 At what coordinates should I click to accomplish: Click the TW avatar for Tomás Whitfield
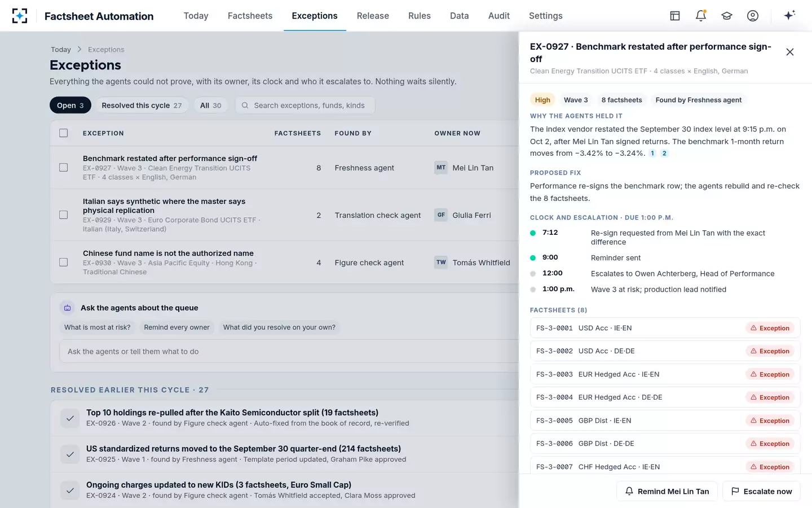[441, 262]
